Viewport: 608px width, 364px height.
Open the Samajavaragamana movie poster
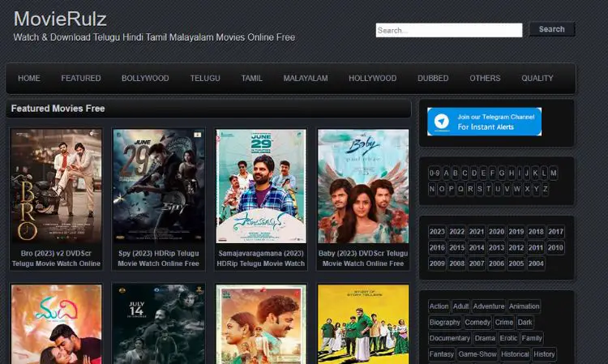[x=261, y=186]
